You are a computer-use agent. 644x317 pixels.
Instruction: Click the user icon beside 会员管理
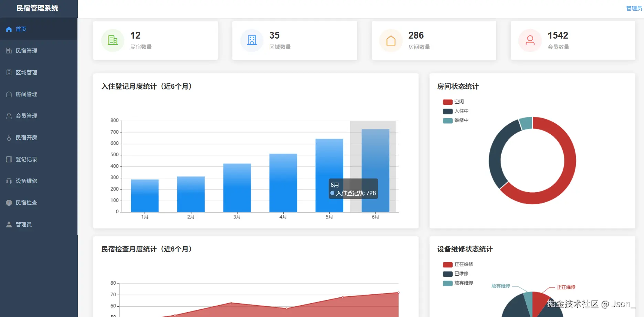tap(9, 116)
